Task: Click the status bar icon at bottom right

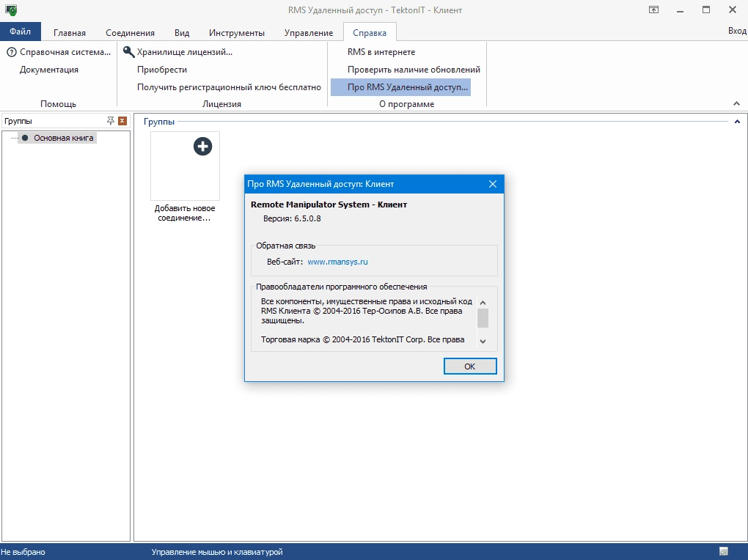Action: pos(724,551)
